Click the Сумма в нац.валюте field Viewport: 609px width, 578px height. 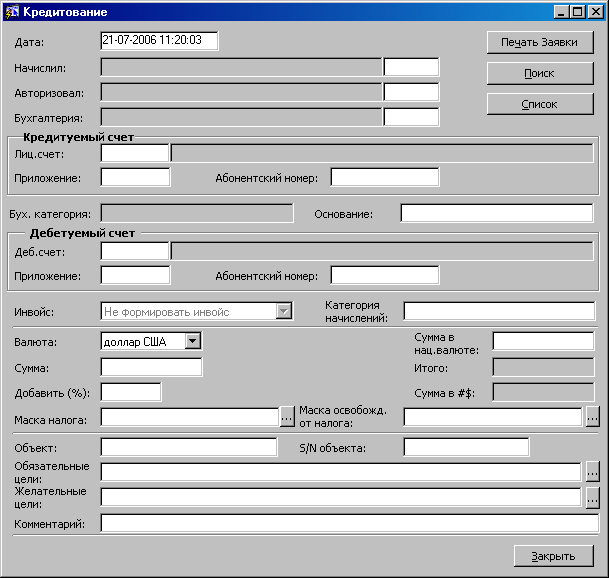point(543,341)
